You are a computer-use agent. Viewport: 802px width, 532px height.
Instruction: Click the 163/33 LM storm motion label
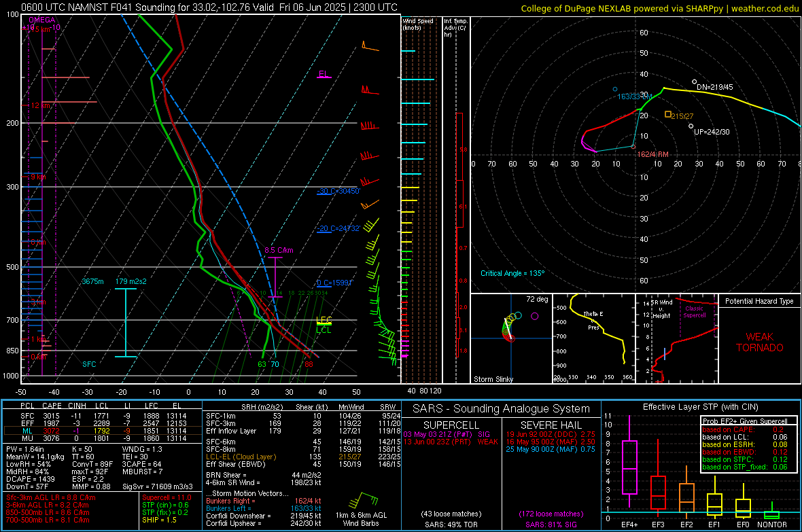(x=635, y=96)
